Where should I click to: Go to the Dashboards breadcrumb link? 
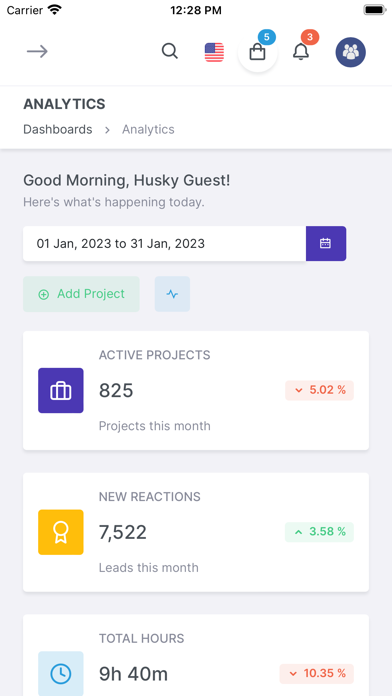click(58, 129)
